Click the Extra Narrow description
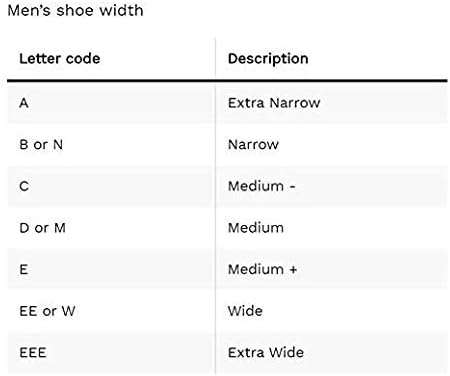The width and height of the screenshot is (450, 376). (x=274, y=103)
